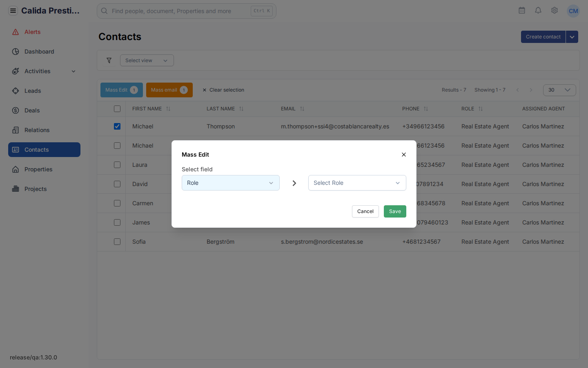Click the Mass Edit button
Screen dimensions: 588x368
[122, 90]
